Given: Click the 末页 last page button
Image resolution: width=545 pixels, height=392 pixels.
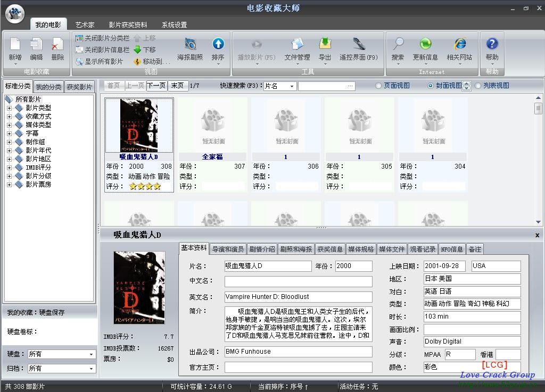Looking at the screenshot, I should point(178,86).
